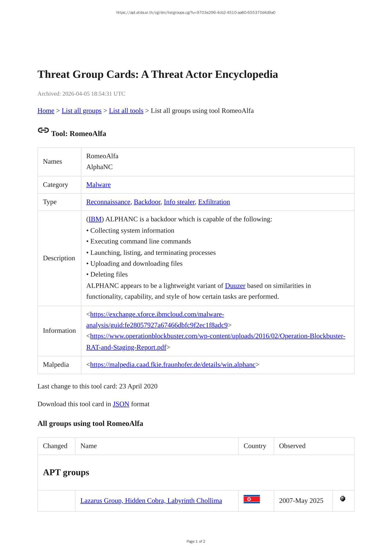Open the Home breadcrumb link
This screenshot has width=392, height=554.
(46, 111)
